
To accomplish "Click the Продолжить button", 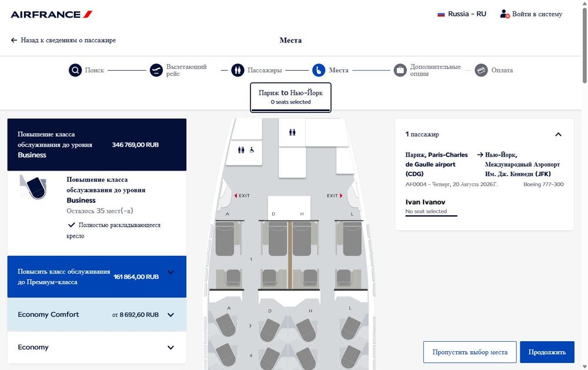I will point(547,352).
